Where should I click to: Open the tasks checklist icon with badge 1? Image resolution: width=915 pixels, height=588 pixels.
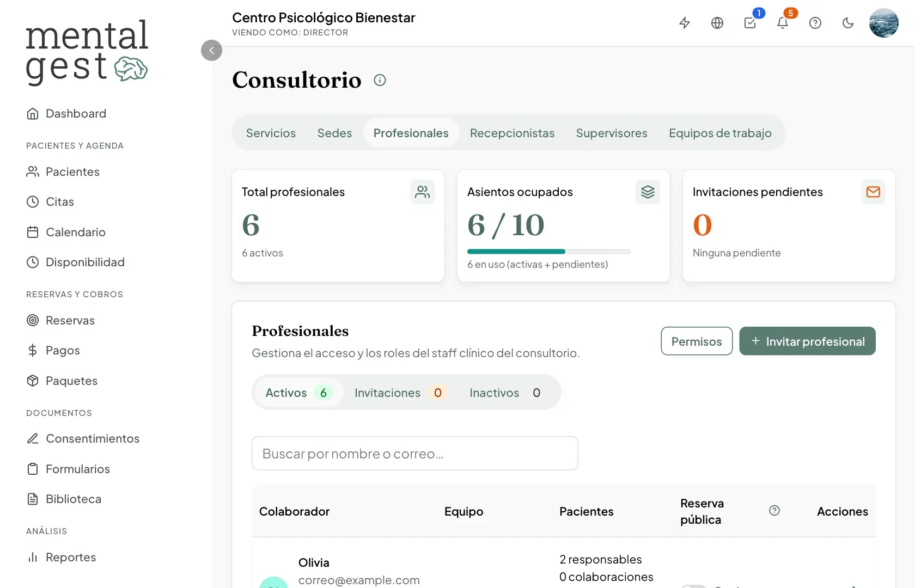(750, 23)
